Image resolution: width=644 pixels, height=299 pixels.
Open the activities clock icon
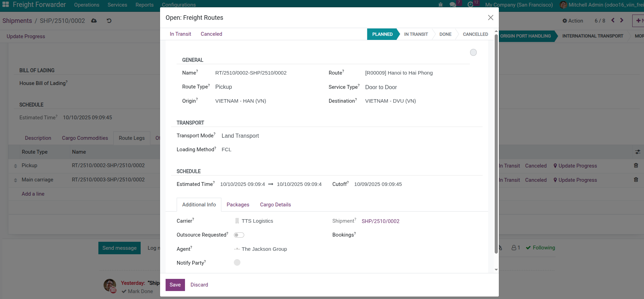(470, 5)
